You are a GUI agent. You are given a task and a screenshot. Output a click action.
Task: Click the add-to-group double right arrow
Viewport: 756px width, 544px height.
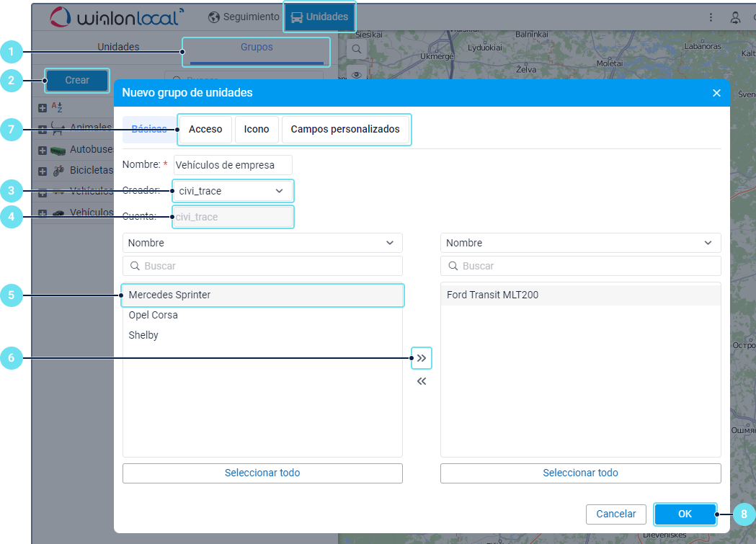pyautogui.click(x=422, y=357)
